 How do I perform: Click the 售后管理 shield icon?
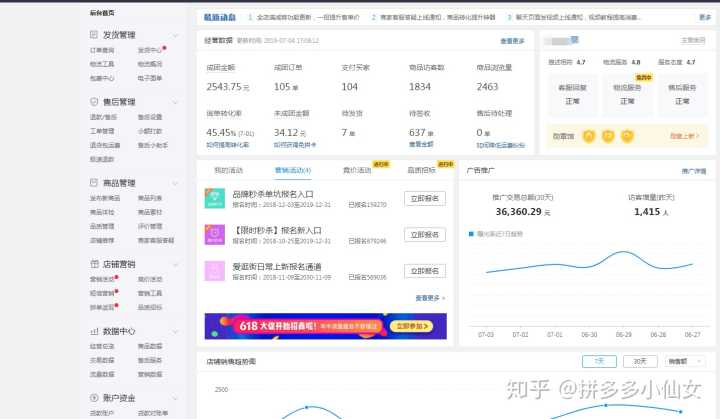tap(95, 101)
